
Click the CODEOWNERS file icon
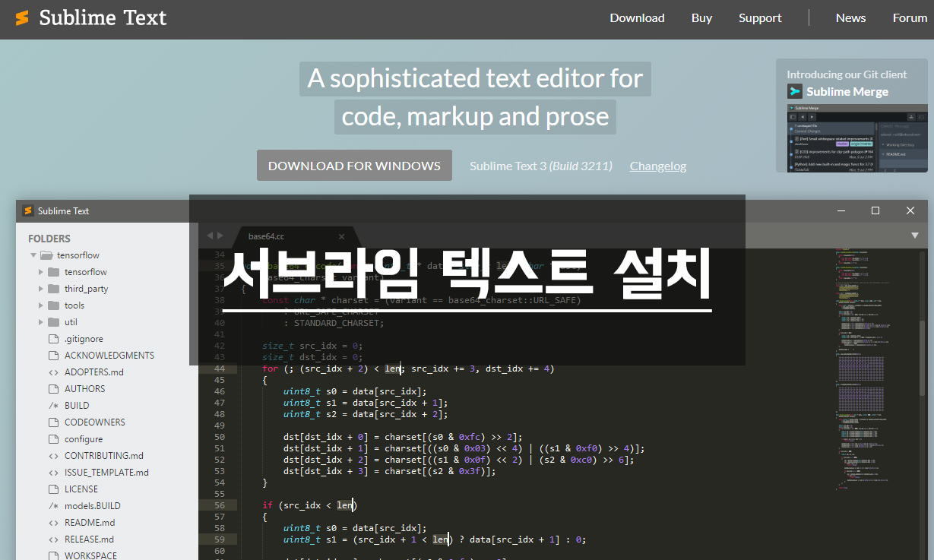53,422
